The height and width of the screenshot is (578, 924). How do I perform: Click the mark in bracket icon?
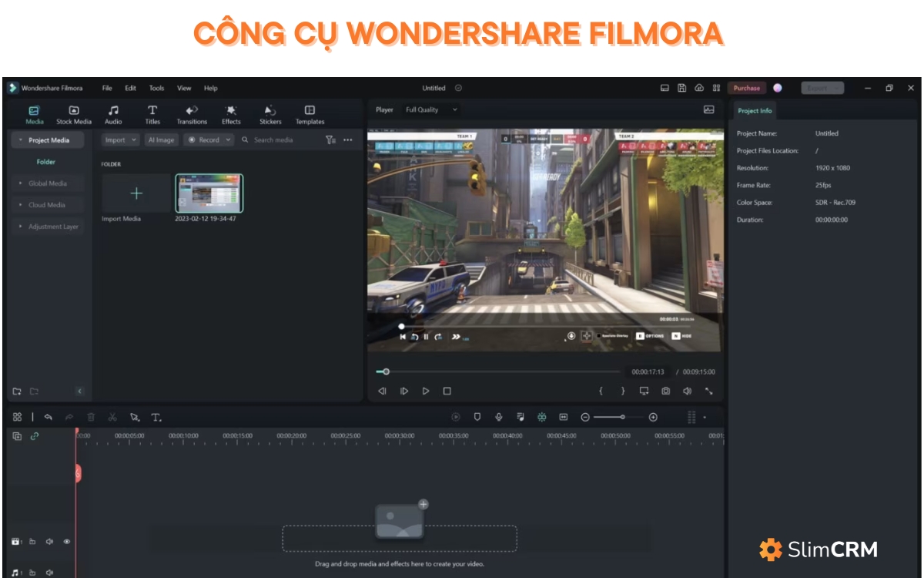point(601,391)
